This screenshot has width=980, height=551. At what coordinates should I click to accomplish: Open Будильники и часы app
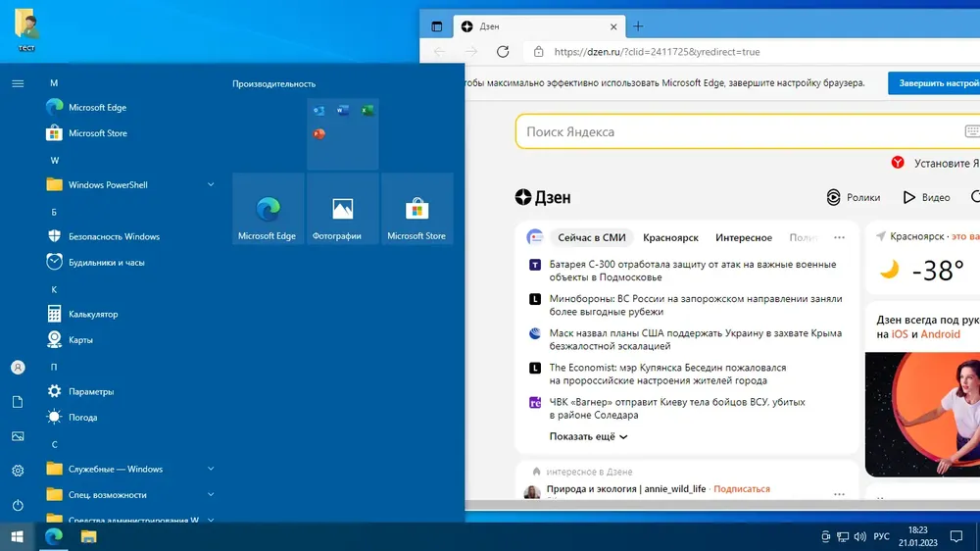click(130, 262)
